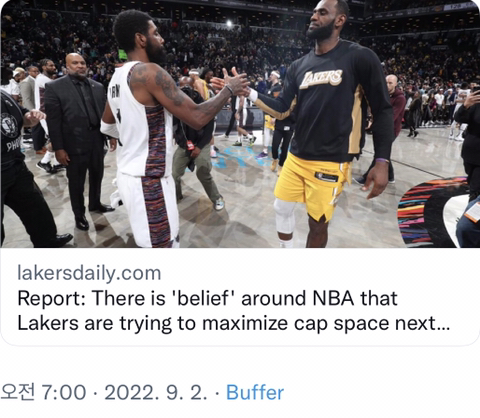Click the lakersdaily.com domain text
This screenshot has width=480, height=418.
tap(89, 273)
